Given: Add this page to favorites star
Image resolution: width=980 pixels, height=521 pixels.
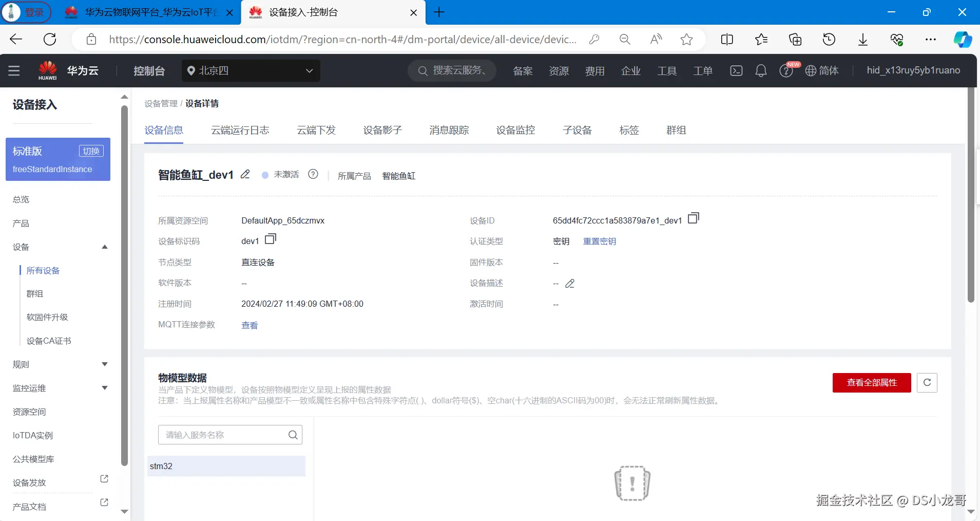Looking at the screenshot, I should pos(686,40).
